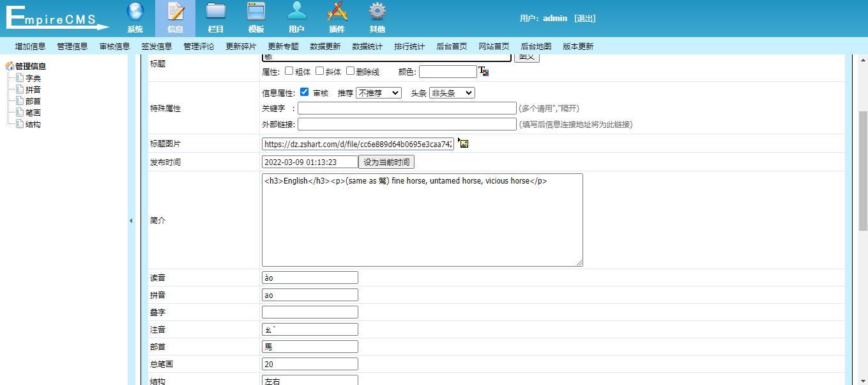
Task: Select 部首 in the sidebar tree
Action: tap(33, 101)
